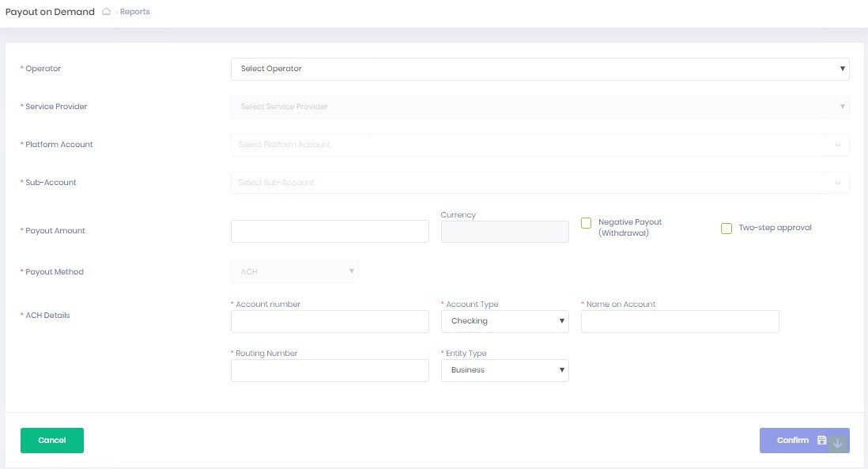This screenshot has width=868, height=469.
Task: Open the Entity Type Business dropdown
Action: tap(504, 370)
